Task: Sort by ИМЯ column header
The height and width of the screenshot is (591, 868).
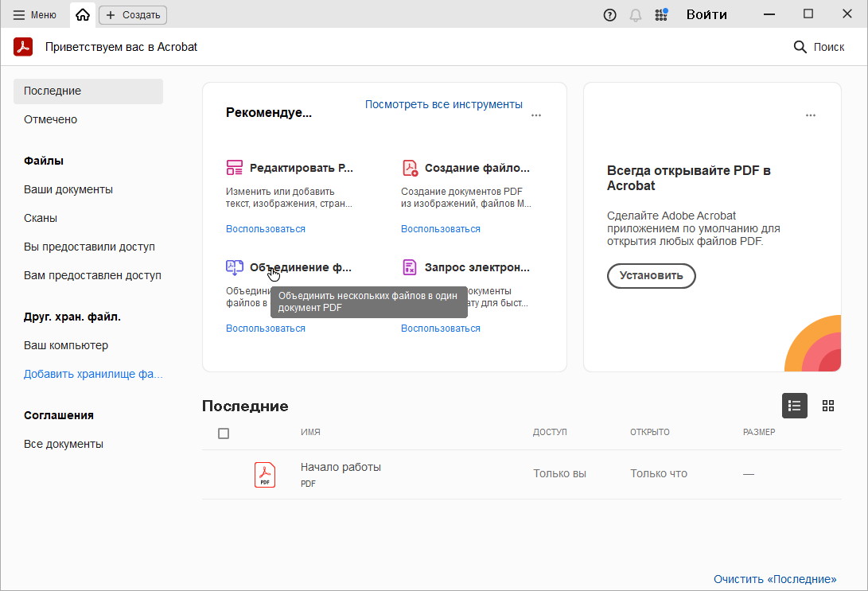Action: pyautogui.click(x=310, y=432)
